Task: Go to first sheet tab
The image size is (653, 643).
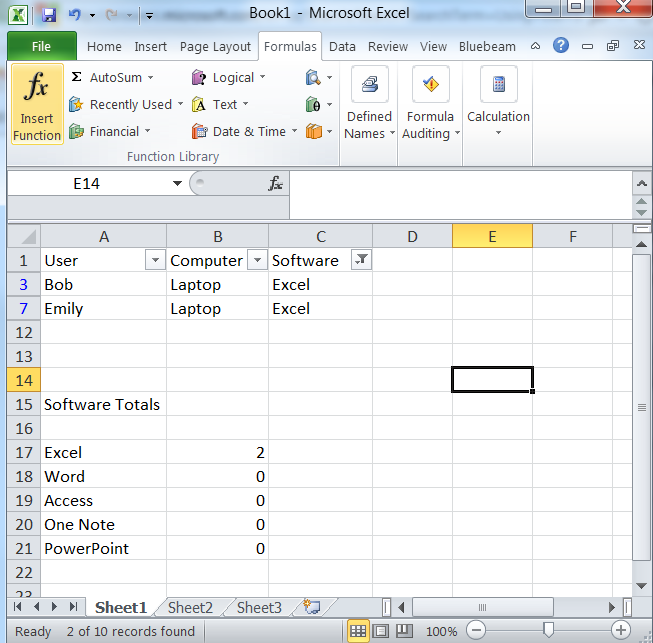Action: tap(17, 607)
